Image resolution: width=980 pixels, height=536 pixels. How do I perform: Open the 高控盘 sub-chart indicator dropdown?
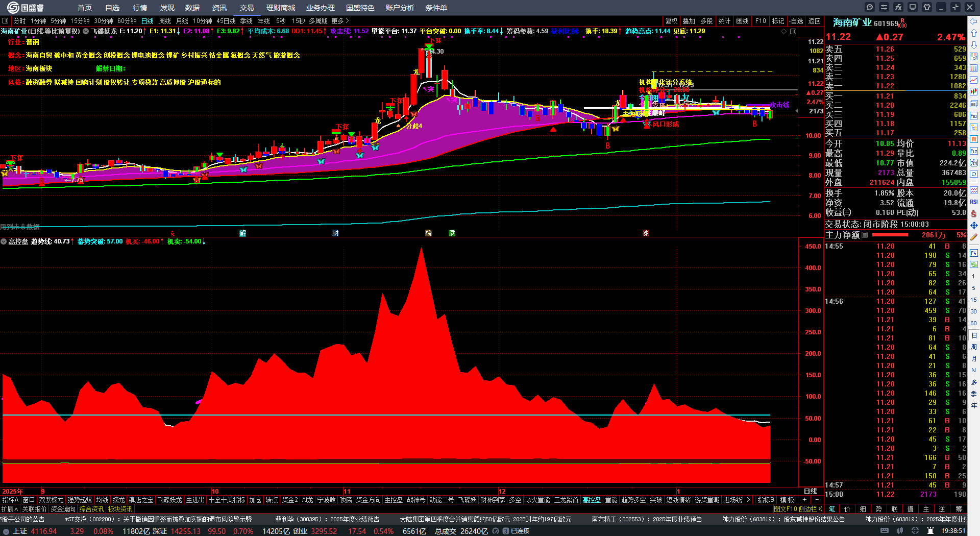[x=4, y=241]
